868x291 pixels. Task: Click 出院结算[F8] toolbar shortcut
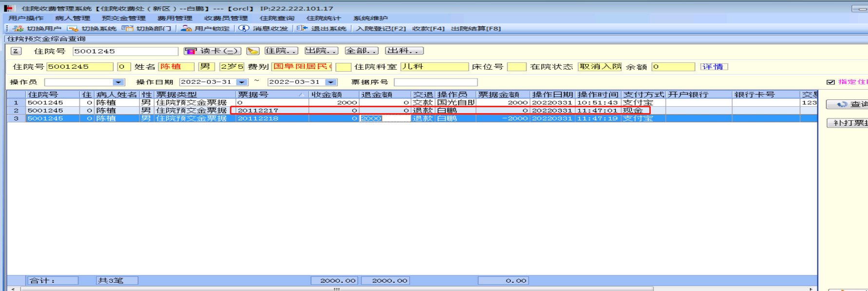[x=476, y=28]
